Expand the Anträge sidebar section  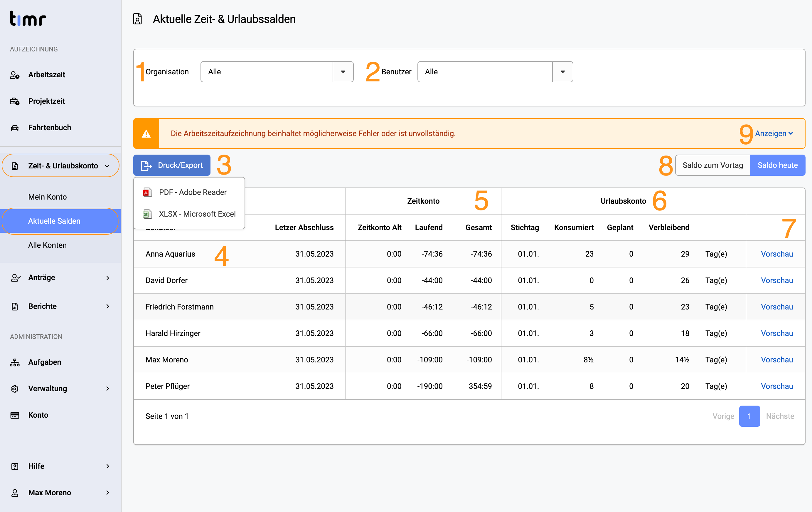click(60, 277)
